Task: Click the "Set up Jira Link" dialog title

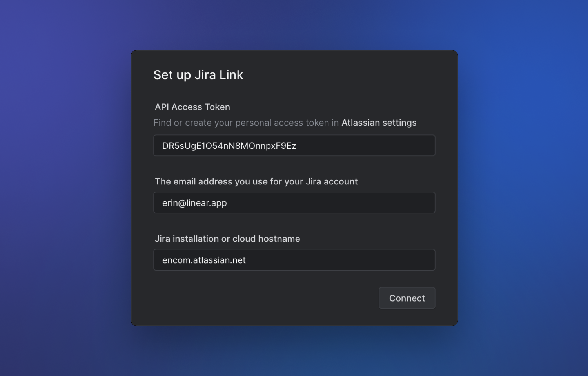Action: pos(198,75)
